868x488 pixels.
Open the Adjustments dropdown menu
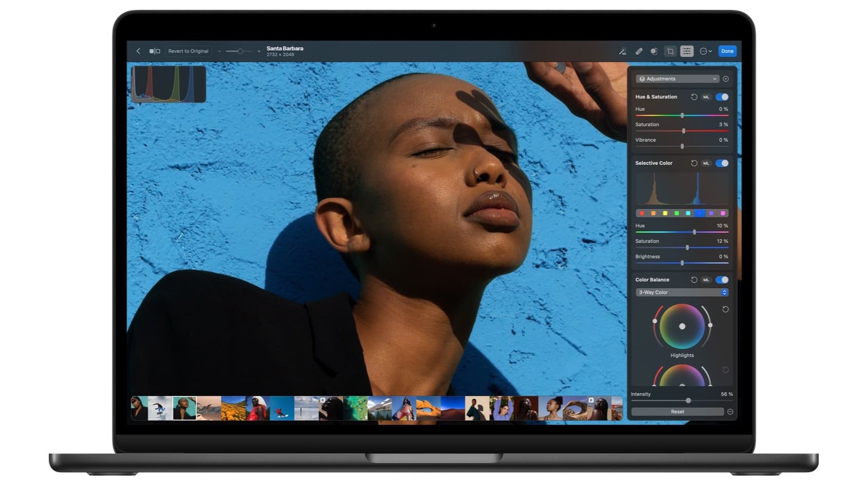677,79
